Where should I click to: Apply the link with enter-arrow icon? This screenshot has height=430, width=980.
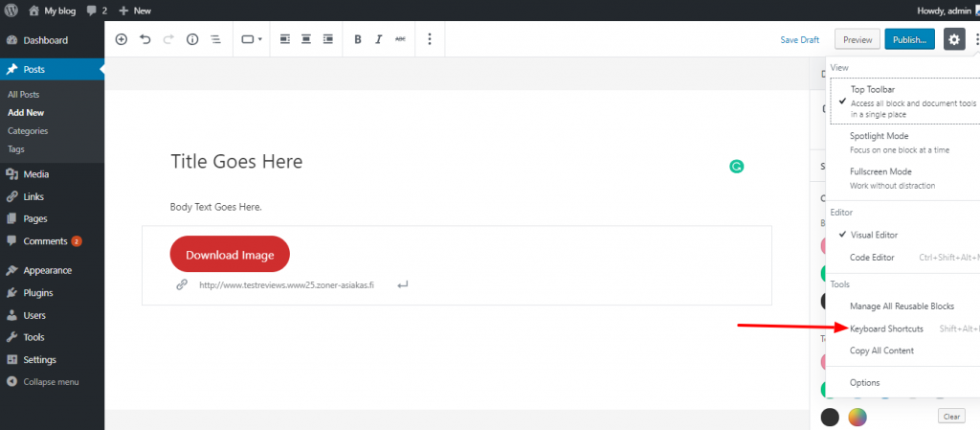[403, 285]
